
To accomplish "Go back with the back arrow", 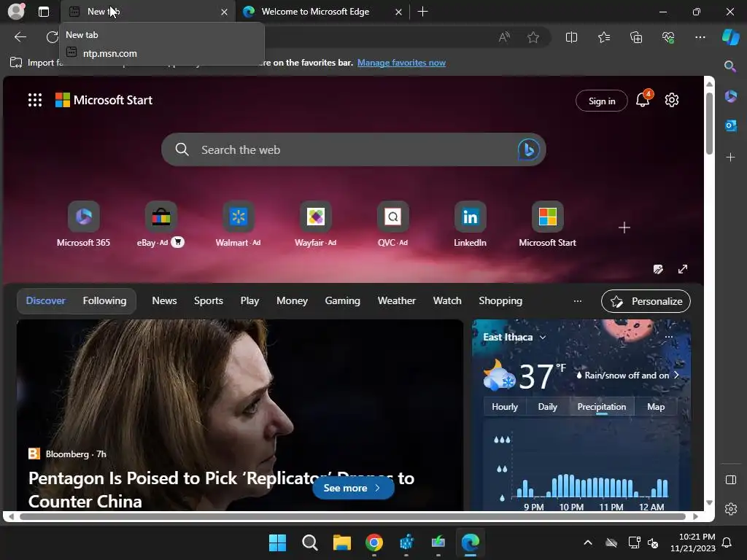I will pos(20,37).
